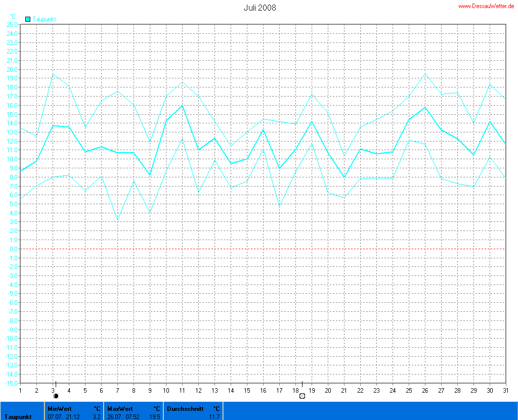
Task: Click the °C unit label above the y-axis
Action: [x=13, y=17]
